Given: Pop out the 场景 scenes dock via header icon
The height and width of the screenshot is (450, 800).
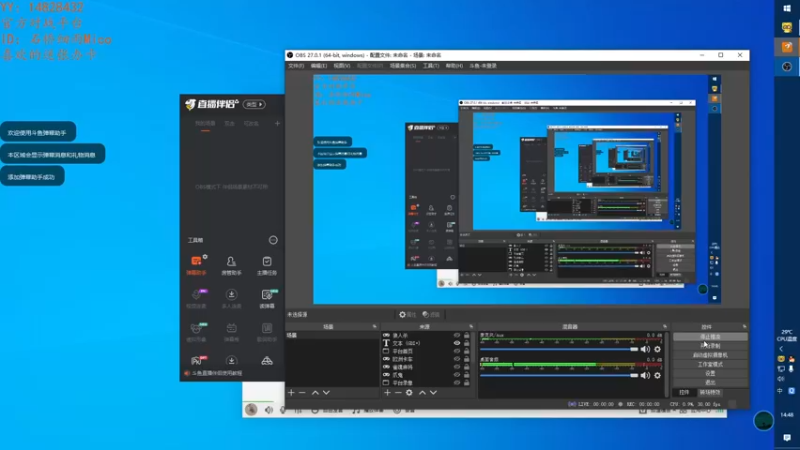Looking at the screenshot, I should point(374,327).
